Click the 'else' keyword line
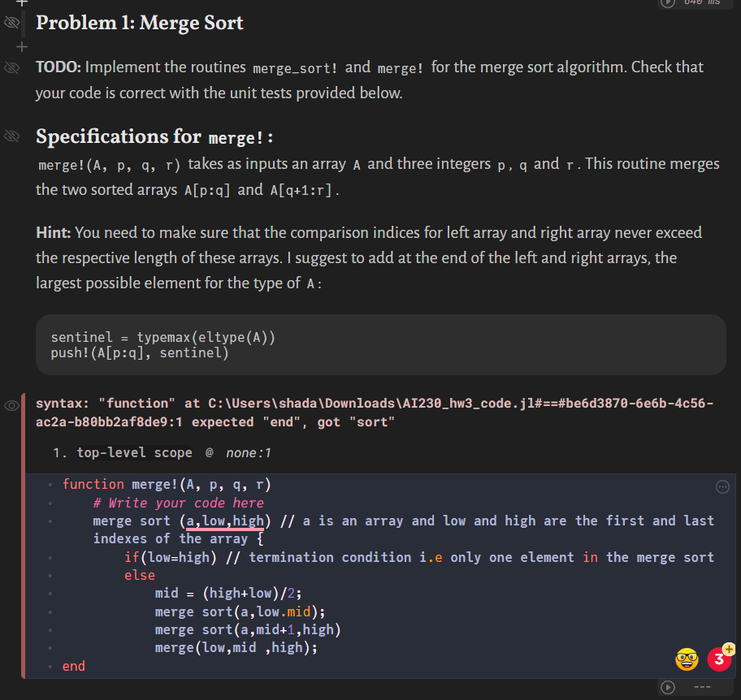This screenshot has width=741, height=700. click(140, 575)
